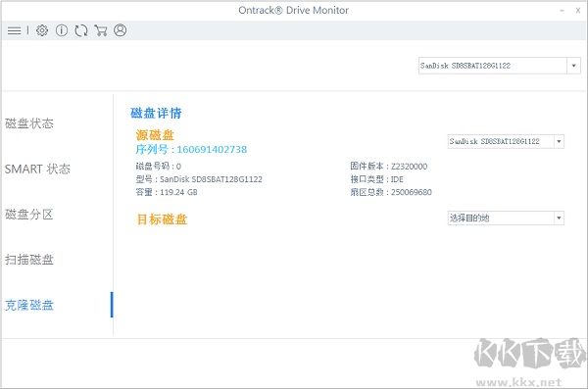Open the shopping cart icon
Screen dimensions: 588x389
[101, 30]
